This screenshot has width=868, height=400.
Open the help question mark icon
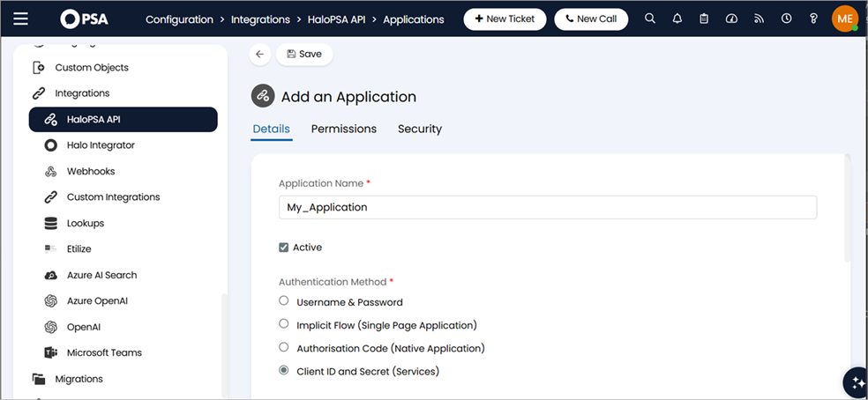(x=813, y=19)
